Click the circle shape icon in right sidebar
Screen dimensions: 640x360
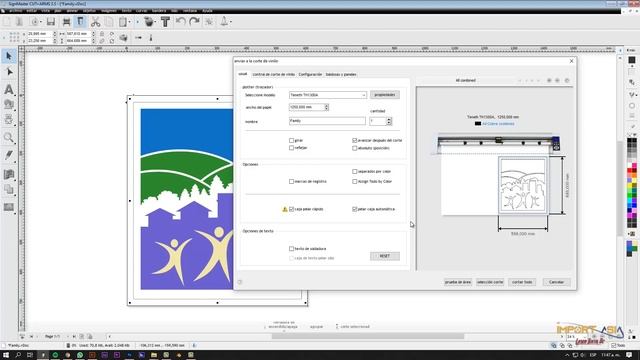(632, 106)
